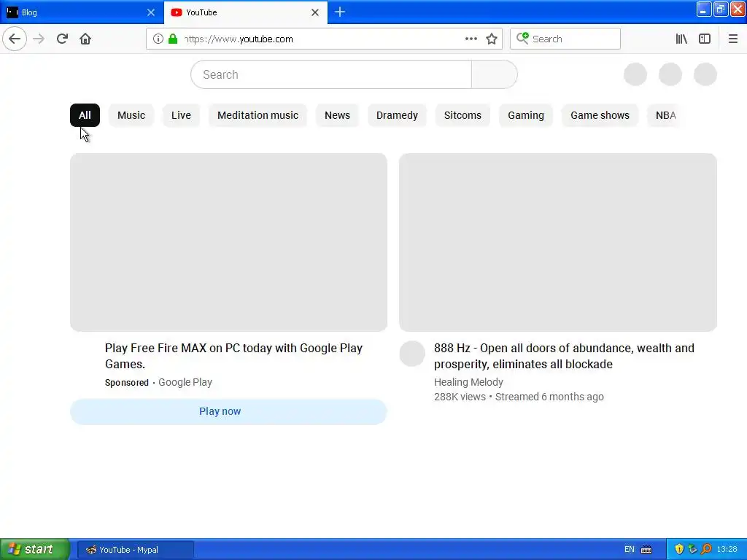Click the green padlock security icon
This screenshot has width=747, height=560.
(173, 39)
